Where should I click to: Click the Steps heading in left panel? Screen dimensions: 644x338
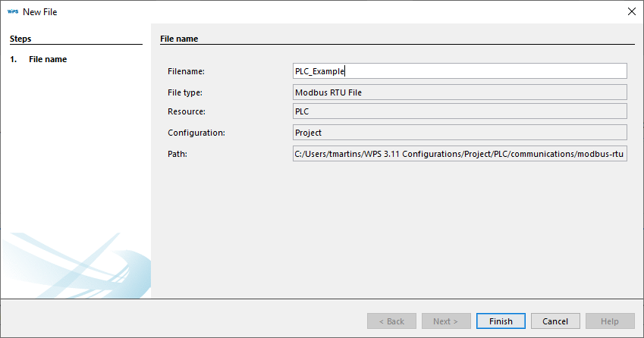tap(20, 39)
